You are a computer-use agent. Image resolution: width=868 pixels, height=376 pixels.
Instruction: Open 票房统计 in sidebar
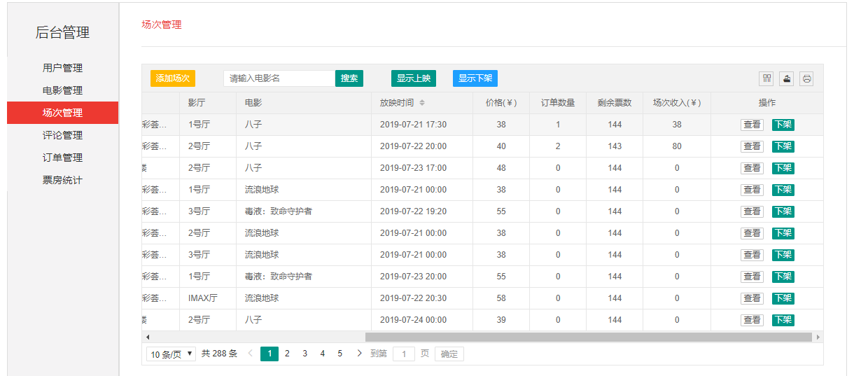coord(62,180)
